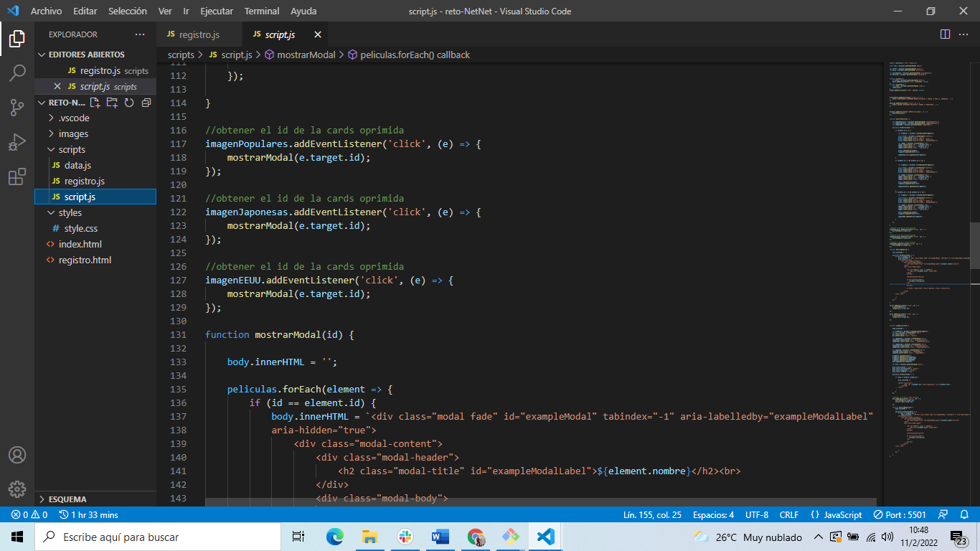Close the script.js editor tab

pyautogui.click(x=317, y=34)
